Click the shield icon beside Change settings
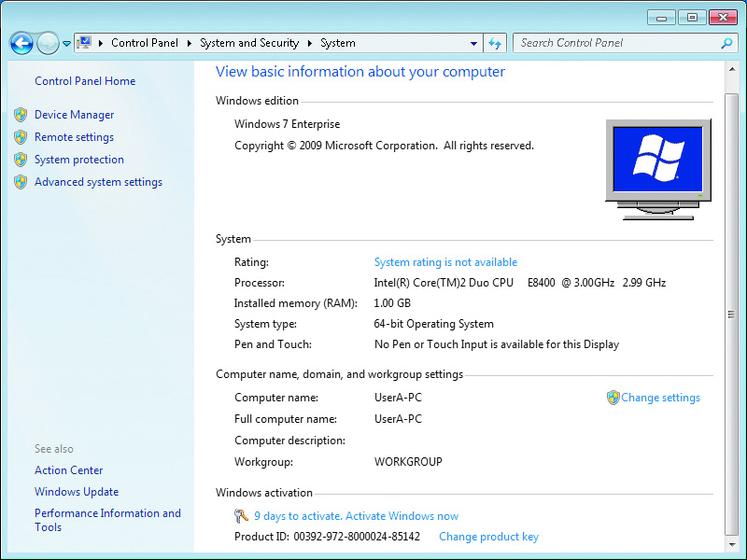 613,398
